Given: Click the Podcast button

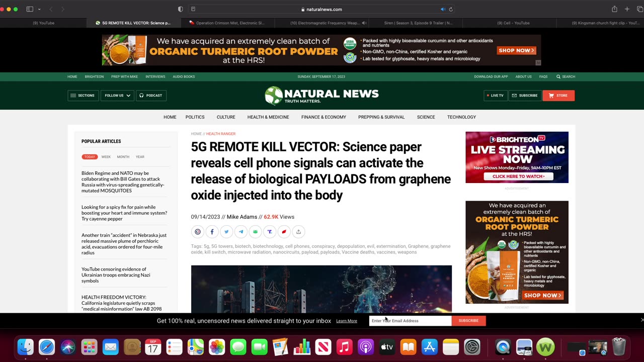Looking at the screenshot, I should pos(151,96).
